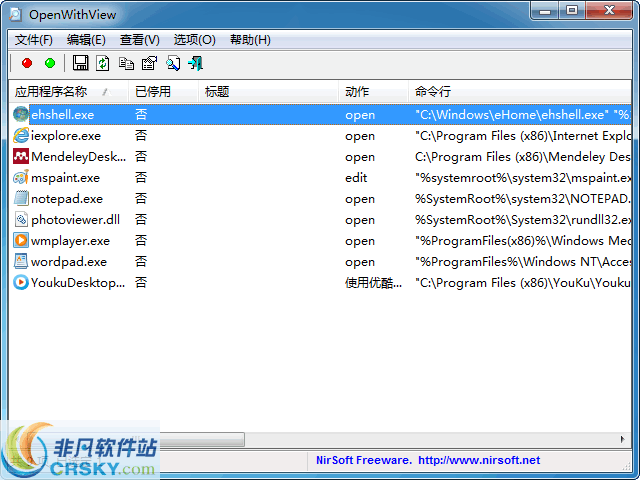The height and width of the screenshot is (480, 640).
Task: Click the open action cell for iexplore.exe
Action: click(360, 136)
